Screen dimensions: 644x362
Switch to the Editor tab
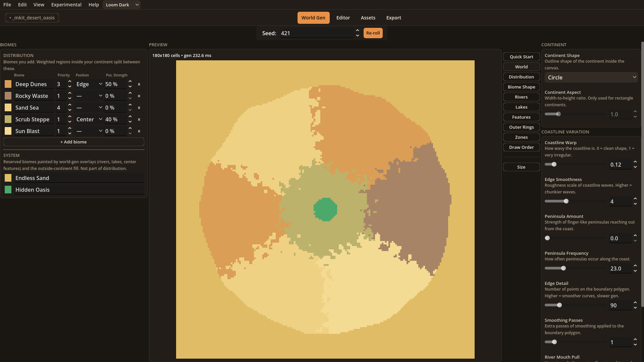[343, 18]
